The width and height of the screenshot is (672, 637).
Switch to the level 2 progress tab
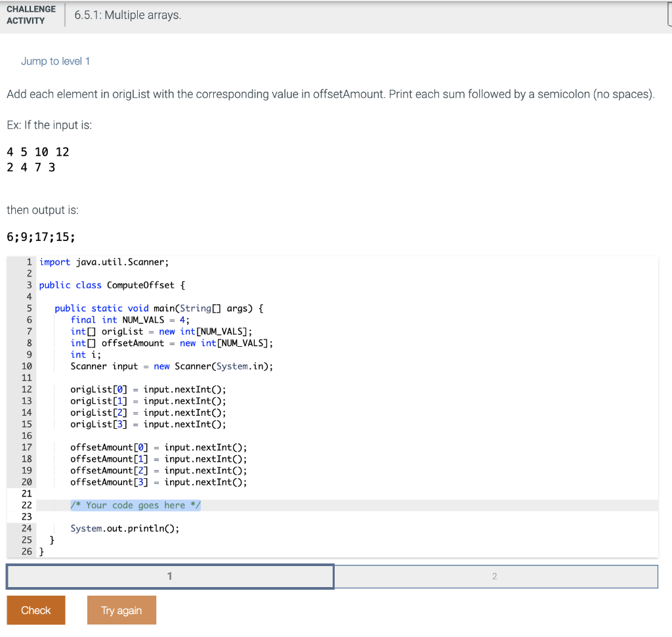[x=495, y=577]
